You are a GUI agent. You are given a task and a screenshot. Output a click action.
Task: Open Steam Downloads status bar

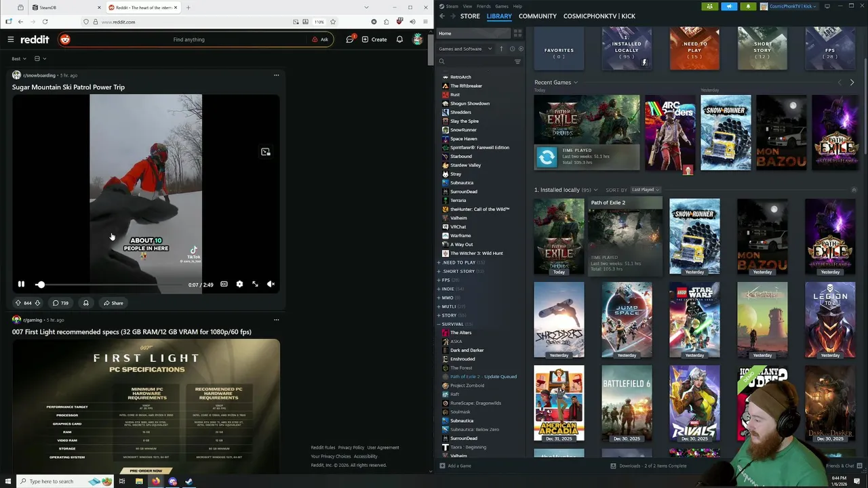(x=648, y=466)
